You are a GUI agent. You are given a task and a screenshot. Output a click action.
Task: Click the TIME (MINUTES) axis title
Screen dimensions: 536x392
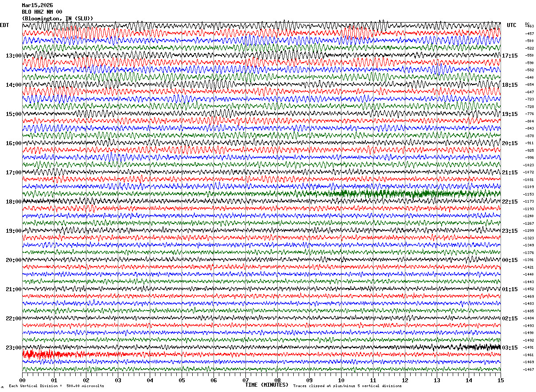(266, 385)
